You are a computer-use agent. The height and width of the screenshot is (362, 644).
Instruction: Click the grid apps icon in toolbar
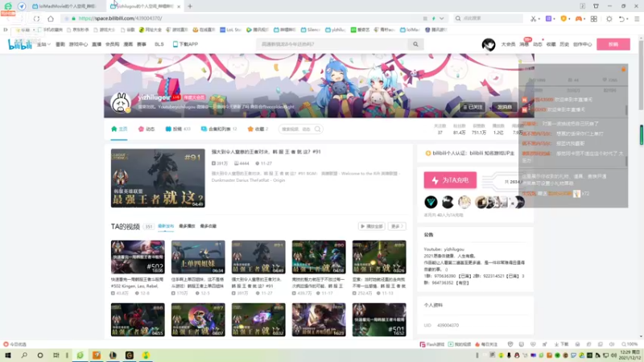click(594, 19)
